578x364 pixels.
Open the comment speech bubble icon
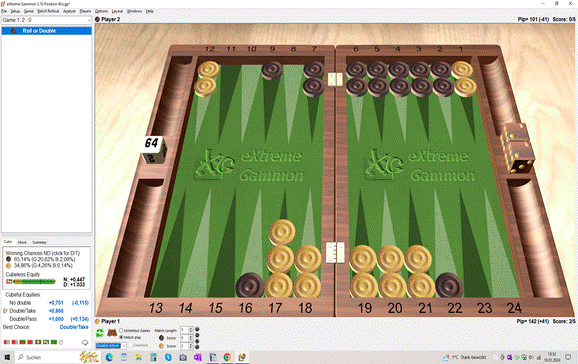(x=85, y=343)
